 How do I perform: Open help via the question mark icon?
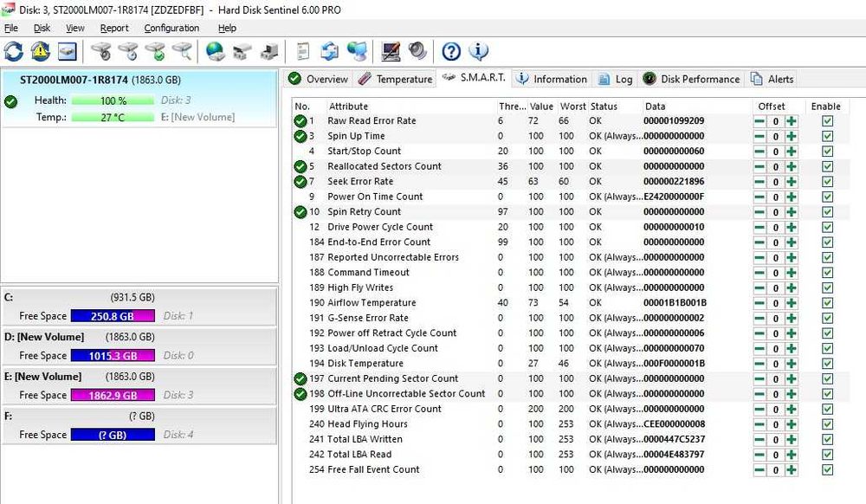coord(451,51)
